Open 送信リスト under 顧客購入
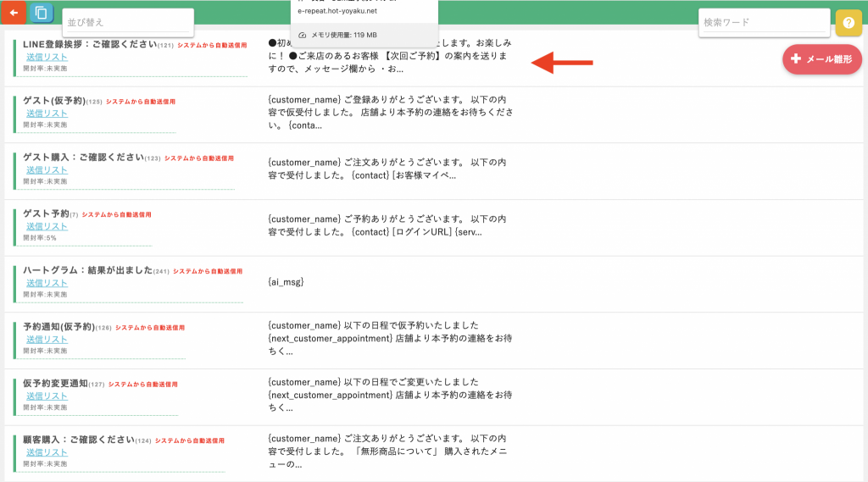The width and height of the screenshot is (868, 482). point(47,452)
